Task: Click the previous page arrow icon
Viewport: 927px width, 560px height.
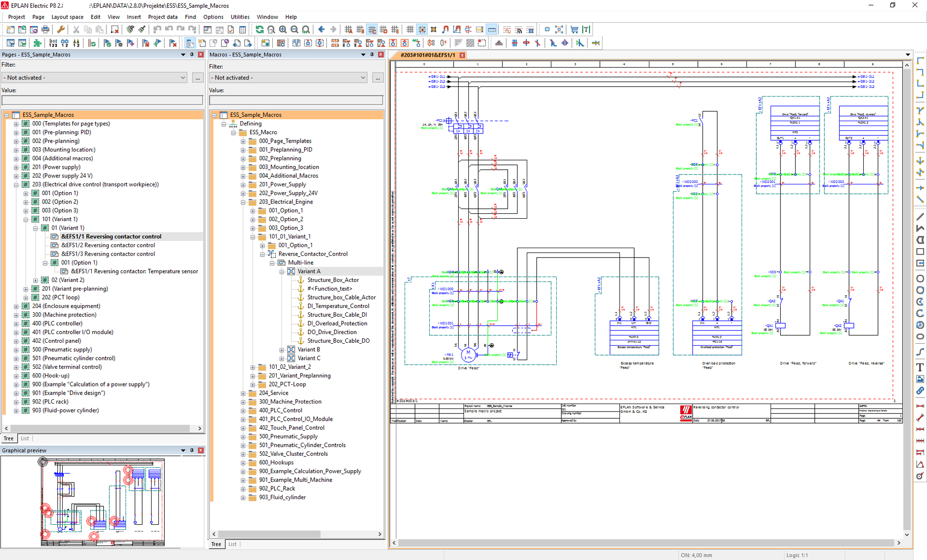Action: point(237,43)
